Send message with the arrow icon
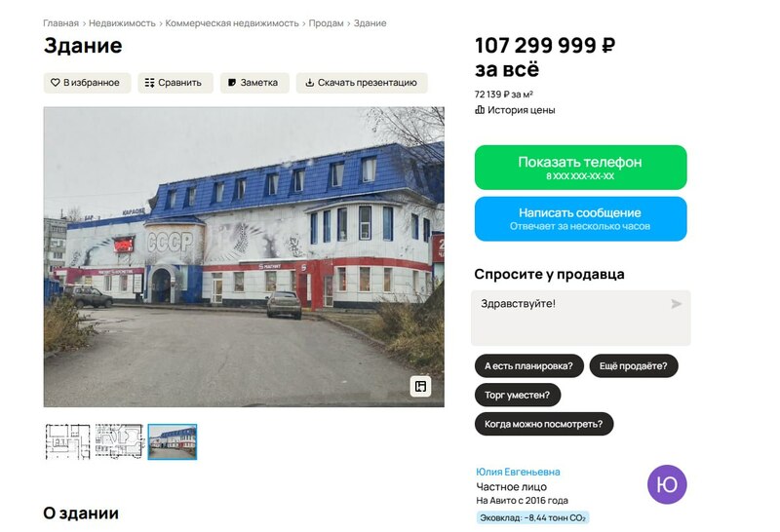 676,304
